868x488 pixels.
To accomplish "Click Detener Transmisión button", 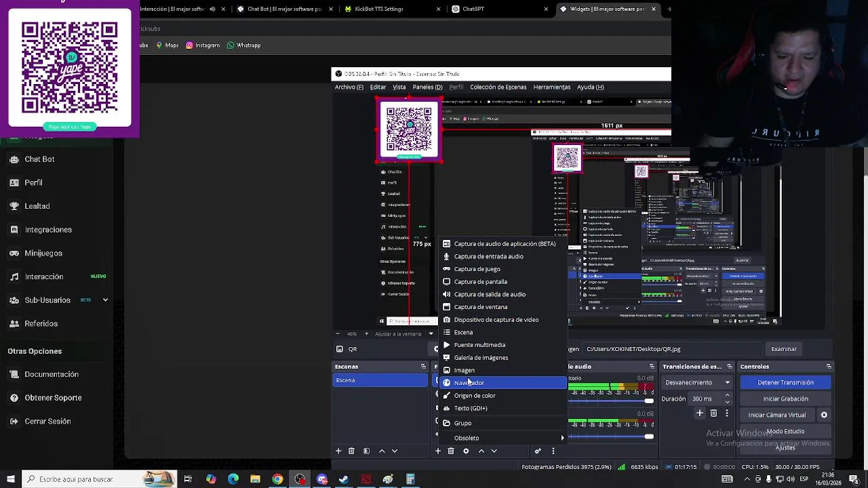I will pyautogui.click(x=785, y=382).
